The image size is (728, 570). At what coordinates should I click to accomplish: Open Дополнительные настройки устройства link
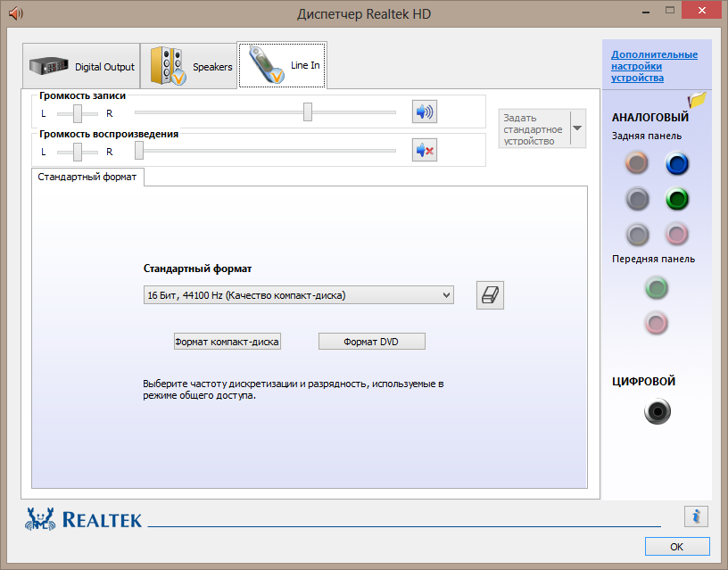(x=654, y=66)
